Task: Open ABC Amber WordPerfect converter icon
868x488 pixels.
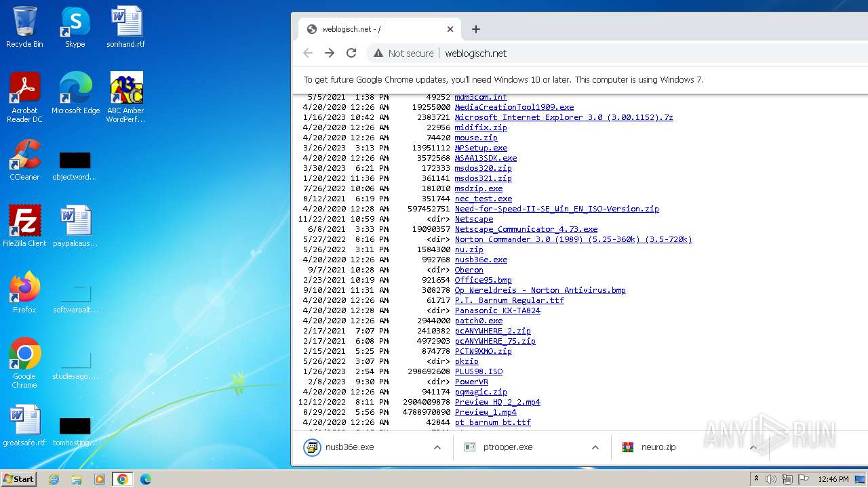Action: 126,98
